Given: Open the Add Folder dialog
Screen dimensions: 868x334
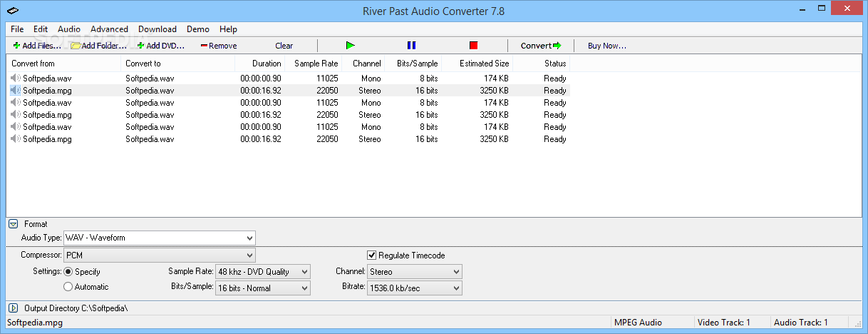Looking at the screenshot, I should [98, 46].
